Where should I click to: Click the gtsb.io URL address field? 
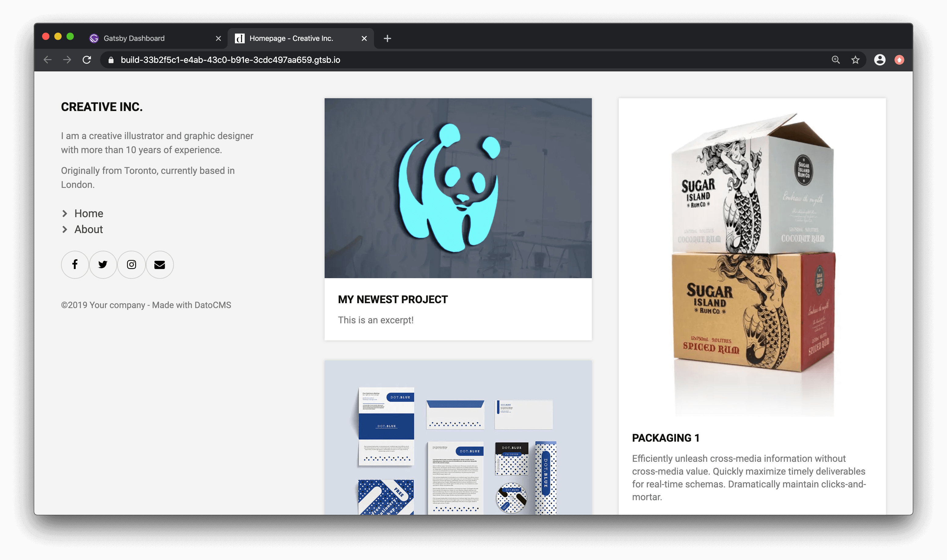click(x=230, y=60)
